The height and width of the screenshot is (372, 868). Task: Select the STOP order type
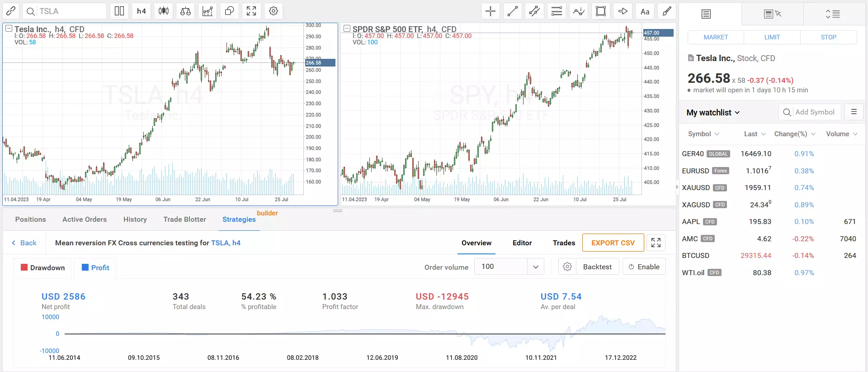point(829,37)
